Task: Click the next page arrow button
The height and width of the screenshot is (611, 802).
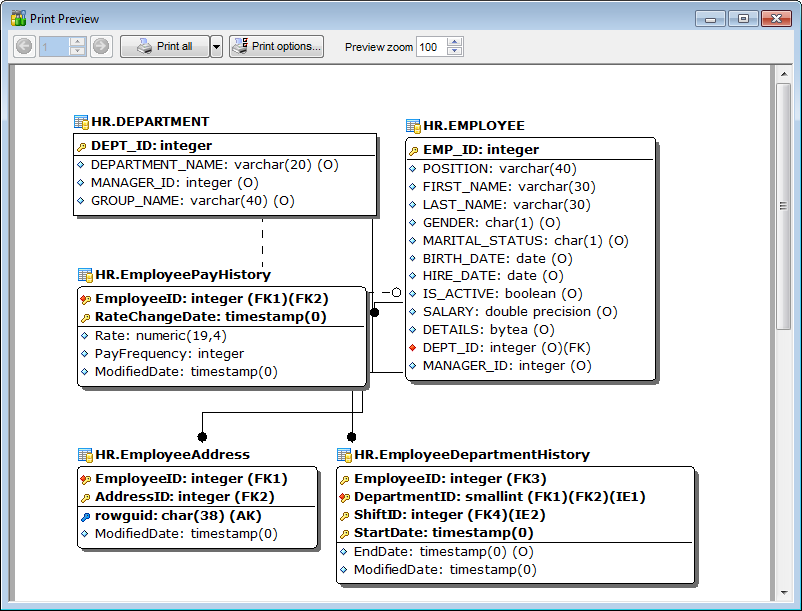Action: coord(101,46)
